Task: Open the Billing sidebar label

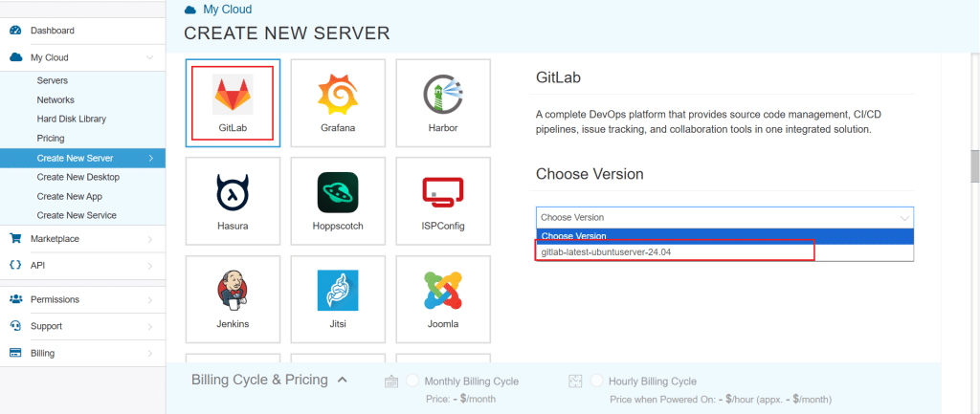Action: (x=42, y=354)
